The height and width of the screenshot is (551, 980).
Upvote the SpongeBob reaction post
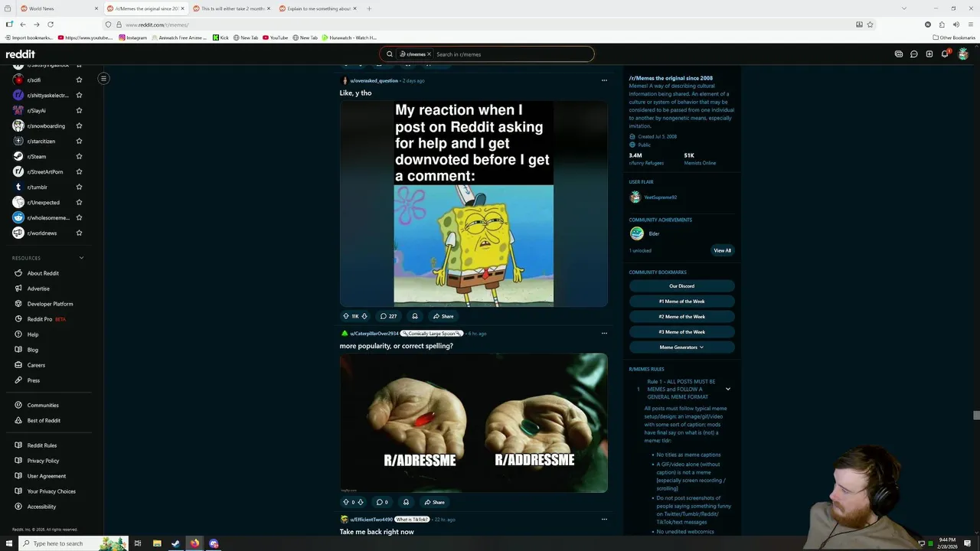coord(345,316)
